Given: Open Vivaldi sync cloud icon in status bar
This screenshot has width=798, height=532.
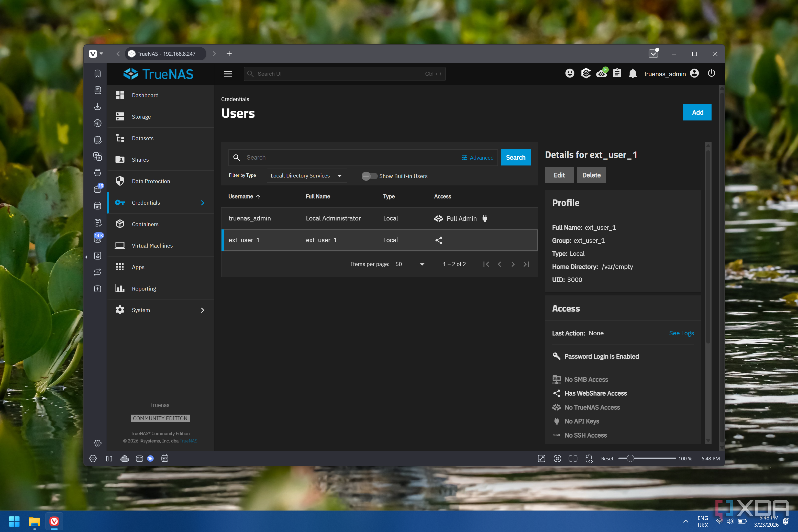Looking at the screenshot, I should coord(125,458).
